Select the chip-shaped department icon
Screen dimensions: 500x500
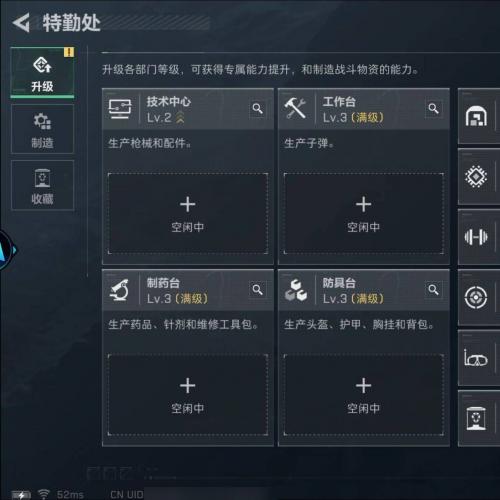coord(476,177)
